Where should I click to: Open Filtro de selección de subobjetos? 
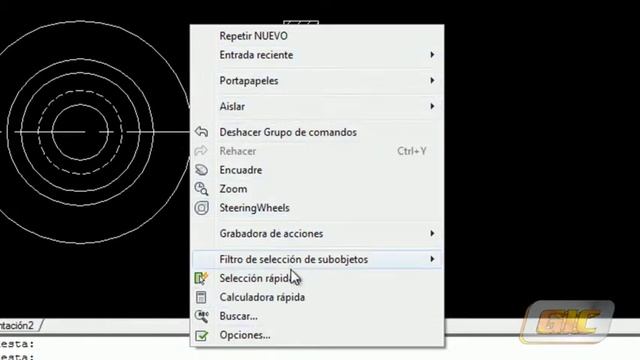click(317, 259)
